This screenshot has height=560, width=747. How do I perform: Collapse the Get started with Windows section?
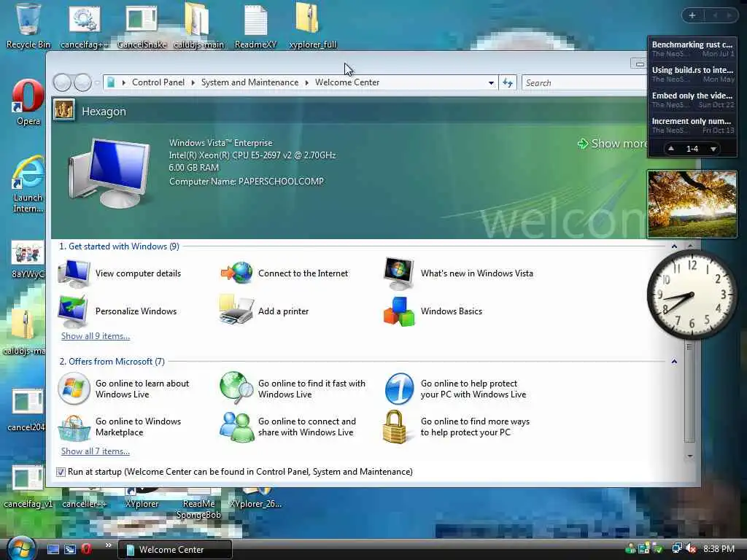pos(674,246)
